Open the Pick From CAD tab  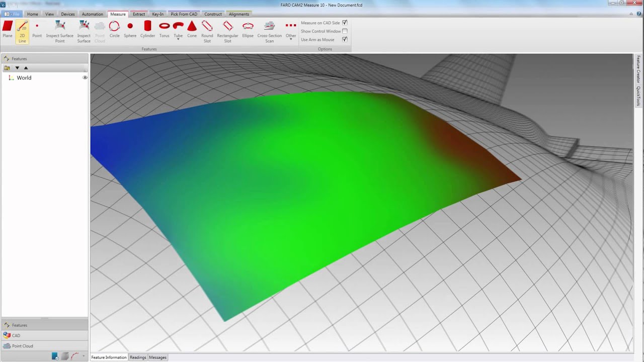click(x=184, y=14)
